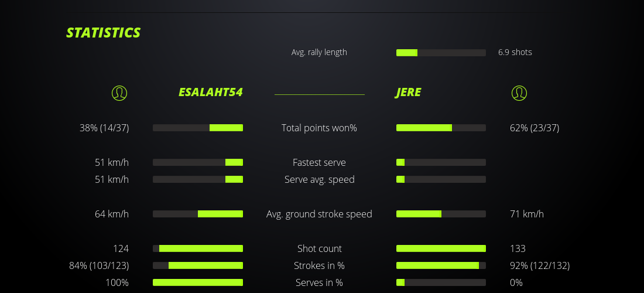Viewport: 644px width, 293px height.
Task: Click ESALAHT54's 84% (103/123) strokes value
Action: 99,265
